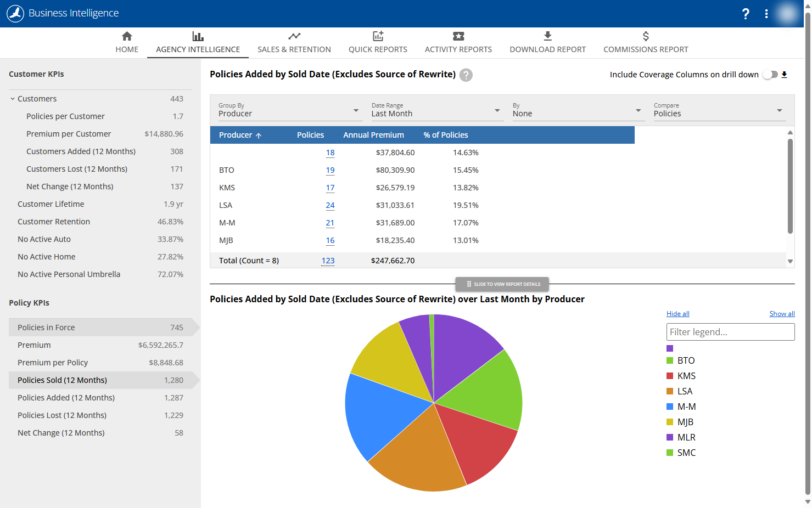The height and width of the screenshot is (508, 812).
Task: Open the Quick Reports tab
Action: coord(378,43)
